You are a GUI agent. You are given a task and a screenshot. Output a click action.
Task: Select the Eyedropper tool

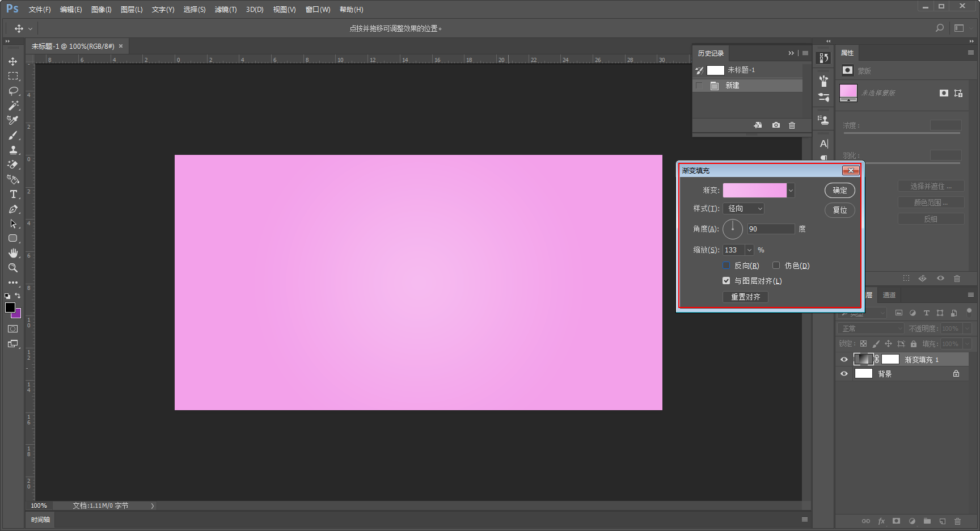[x=13, y=120]
